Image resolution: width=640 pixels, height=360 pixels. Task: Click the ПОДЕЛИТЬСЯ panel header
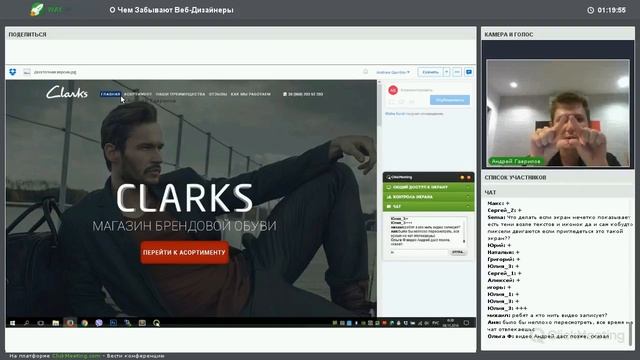240,34
